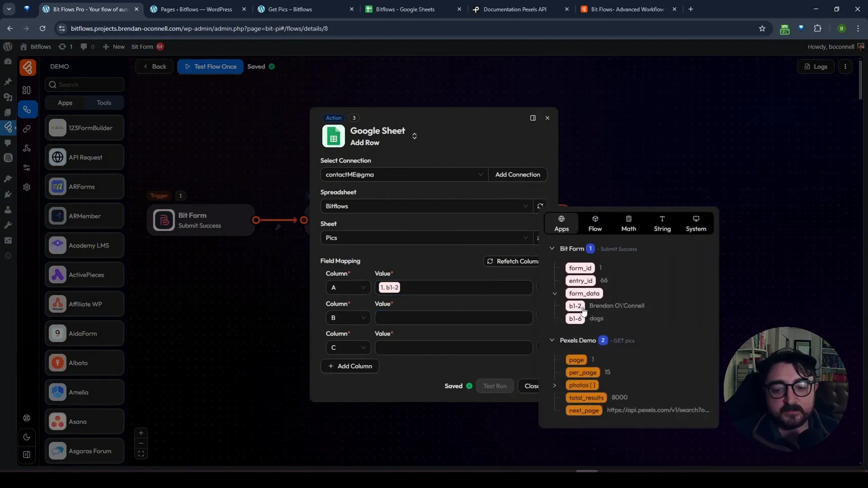Switch to the Flow tab

click(x=595, y=223)
